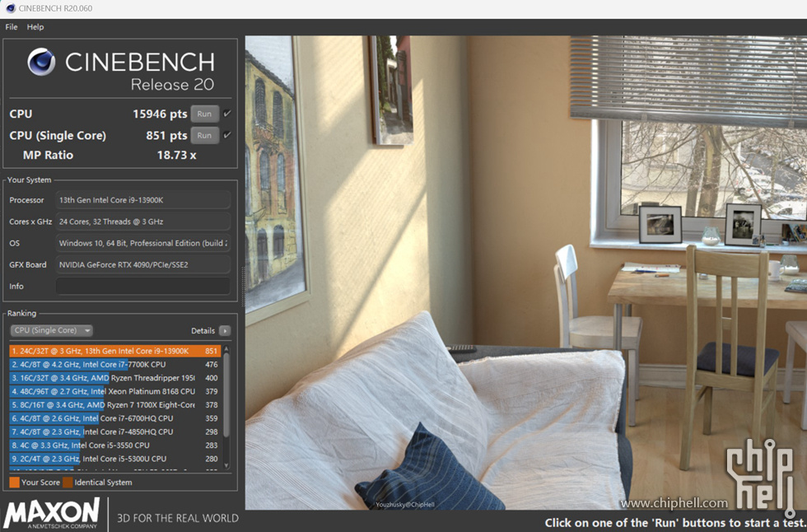Select ranking row Core i7-6700HQ

(x=114, y=418)
